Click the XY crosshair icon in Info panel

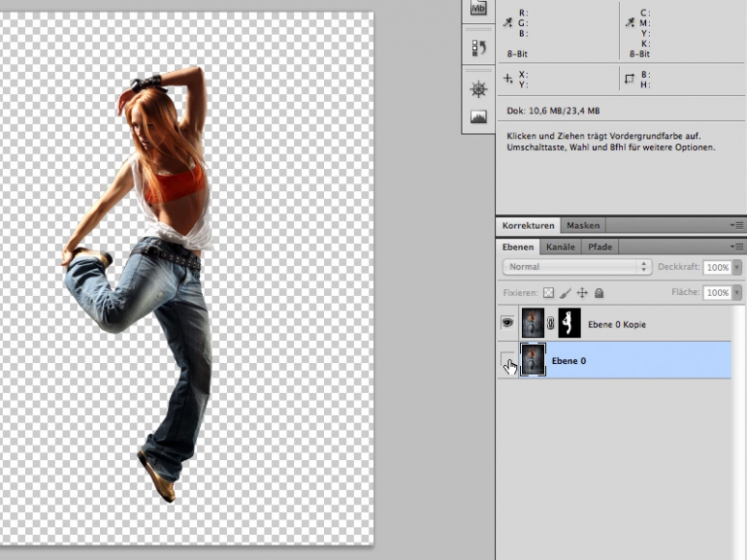point(507,79)
